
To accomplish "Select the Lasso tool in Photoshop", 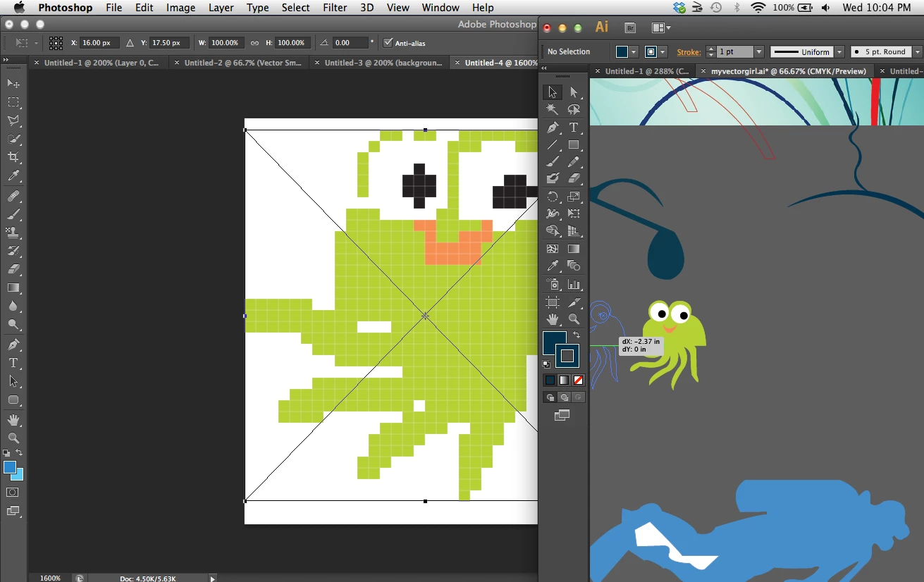I will click(x=13, y=120).
